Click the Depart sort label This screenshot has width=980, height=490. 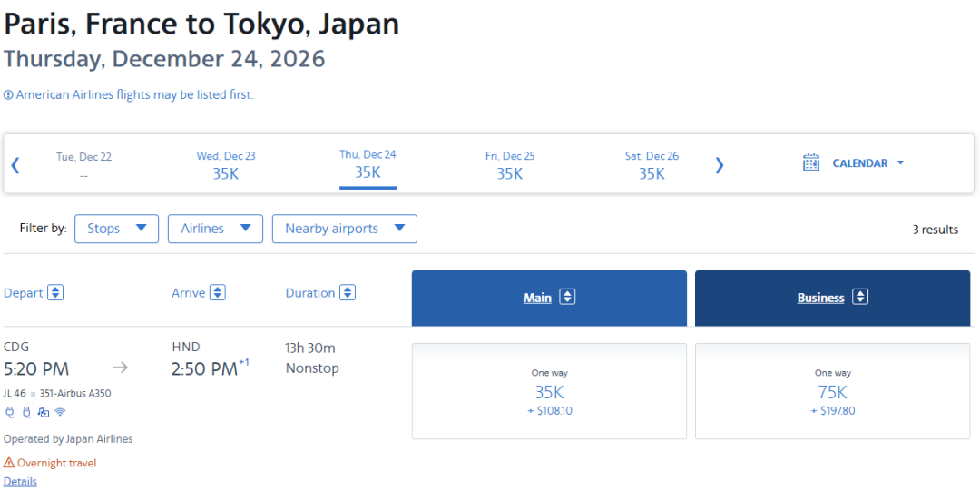tap(23, 292)
